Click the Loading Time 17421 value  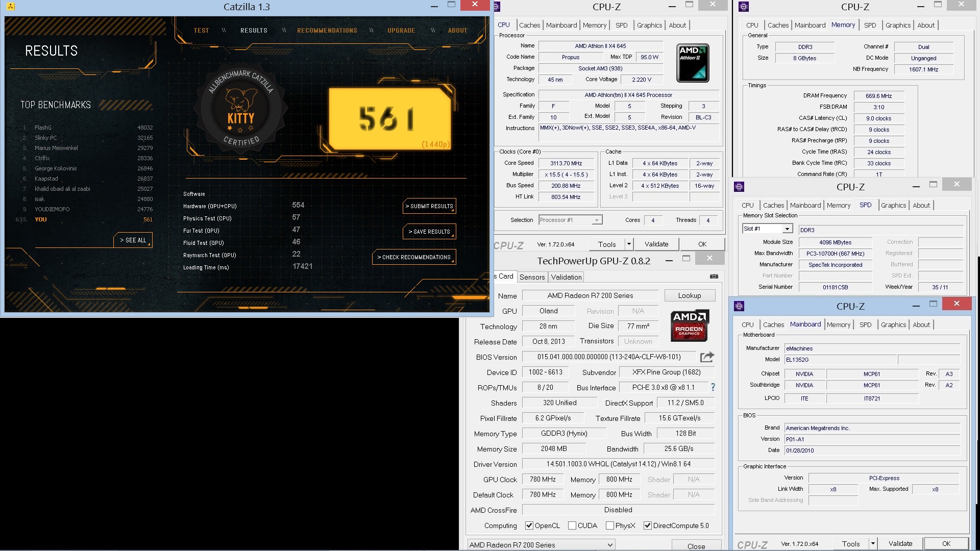[302, 266]
